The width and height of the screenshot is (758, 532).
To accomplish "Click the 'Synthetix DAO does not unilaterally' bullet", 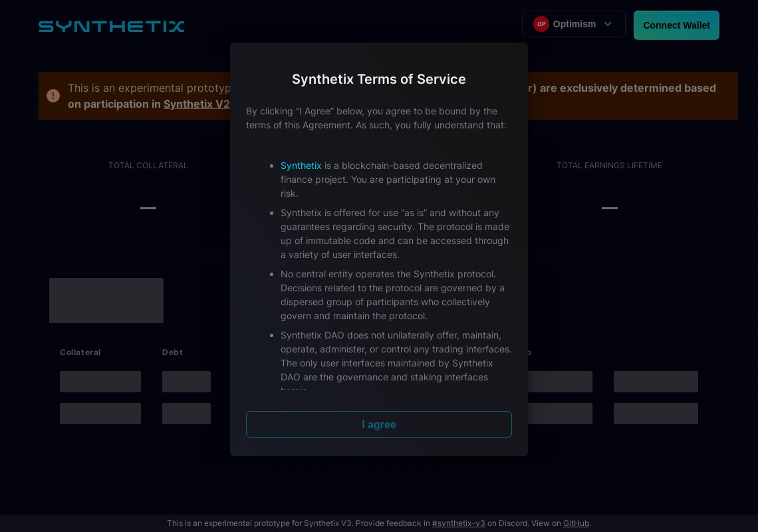I will pos(396,360).
